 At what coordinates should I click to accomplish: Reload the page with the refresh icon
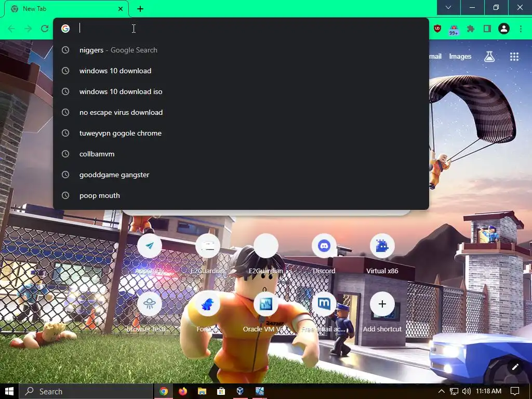(x=45, y=29)
